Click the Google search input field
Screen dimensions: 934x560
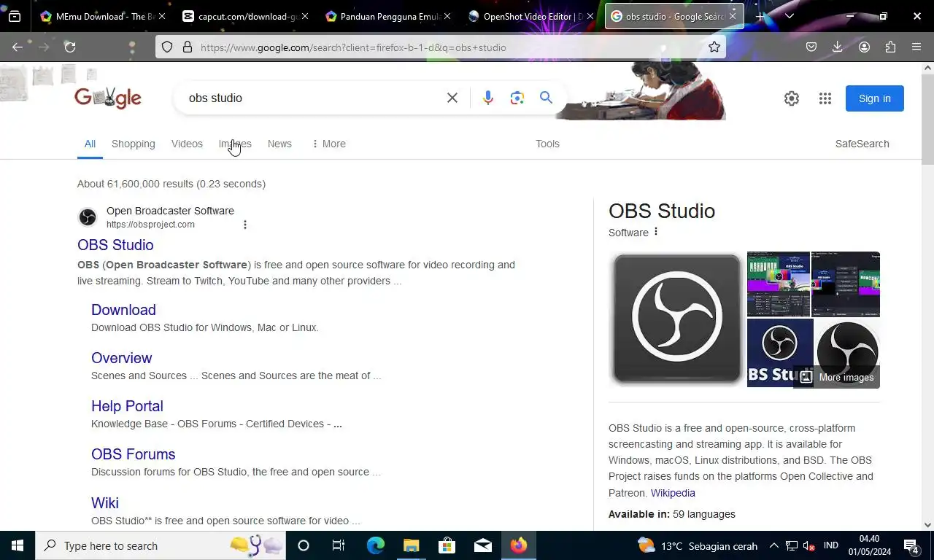(x=314, y=98)
